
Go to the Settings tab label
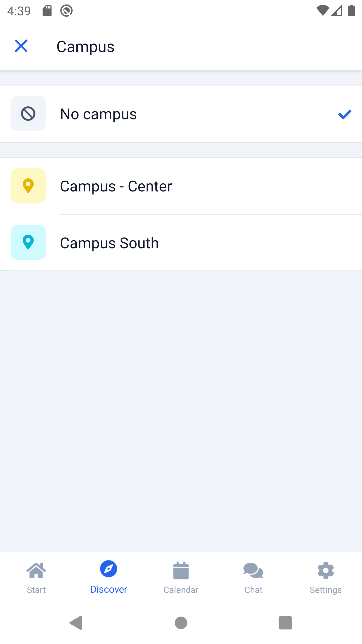[x=326, y=590]
